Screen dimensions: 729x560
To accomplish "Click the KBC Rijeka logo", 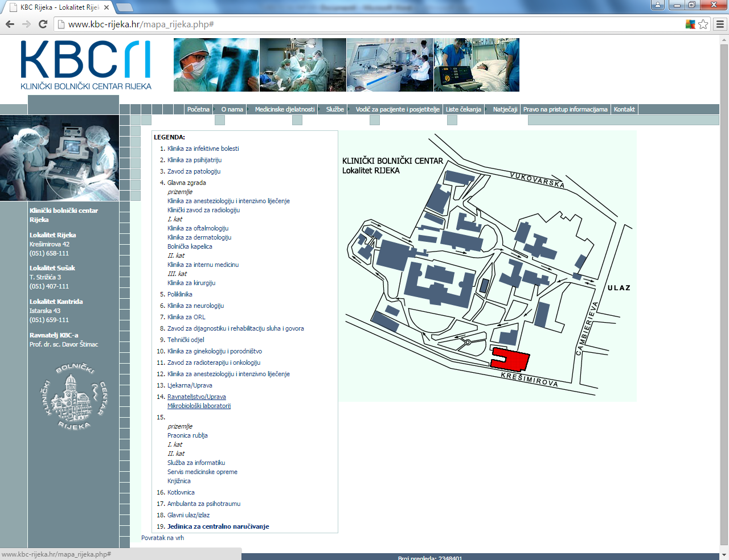I will coord(86,65).
